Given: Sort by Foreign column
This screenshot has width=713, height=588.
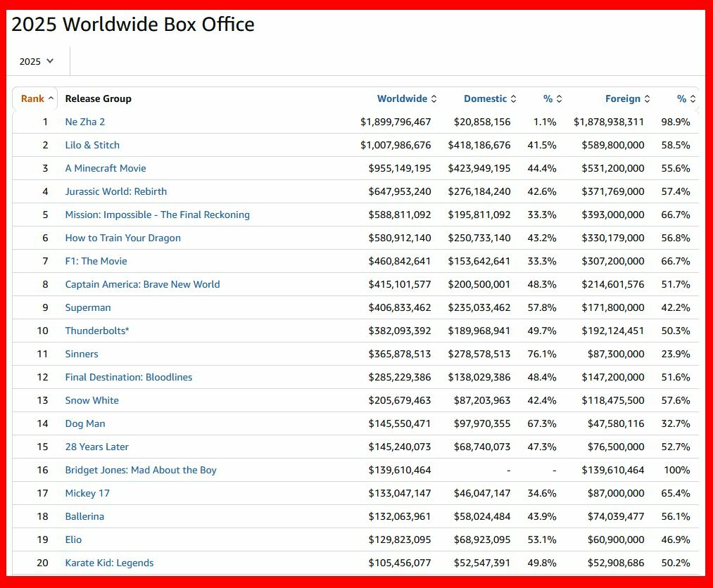Looking at the screenshot, I should (x=628, y=98).
